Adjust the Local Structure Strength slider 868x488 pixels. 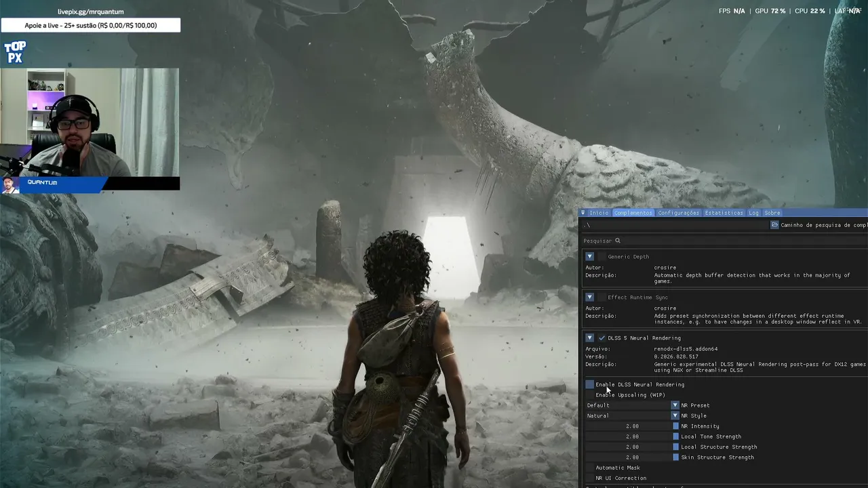point(632,447)
